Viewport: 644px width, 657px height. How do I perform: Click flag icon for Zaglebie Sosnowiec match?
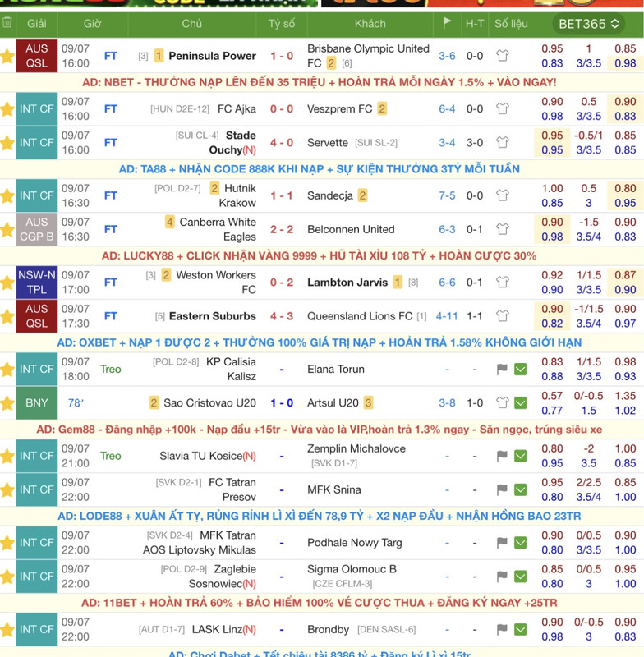click(x=502, y=577)
